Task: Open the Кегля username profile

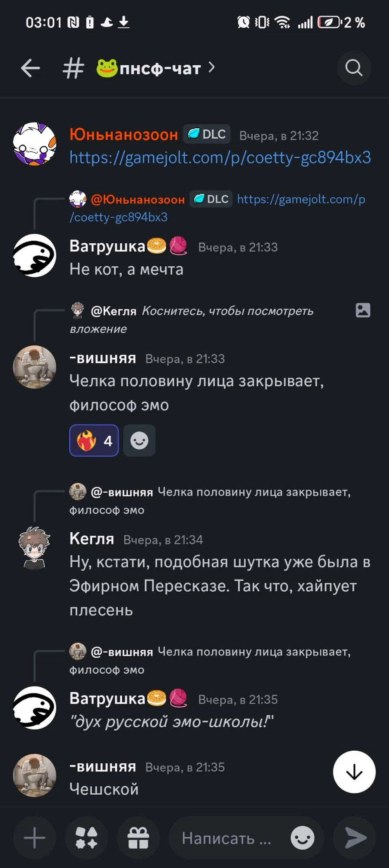Action: point(92,539)
